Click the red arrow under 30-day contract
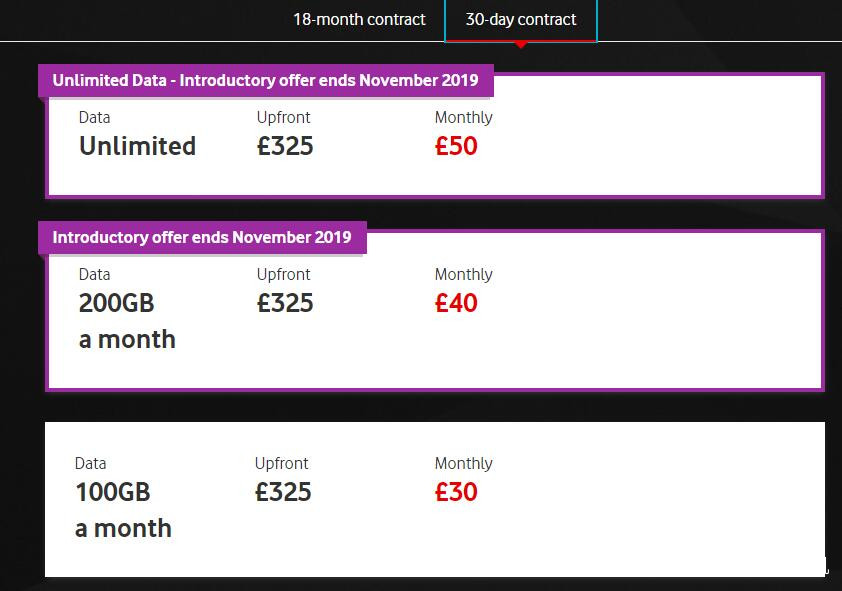842x591 pixels. [520, 44]
